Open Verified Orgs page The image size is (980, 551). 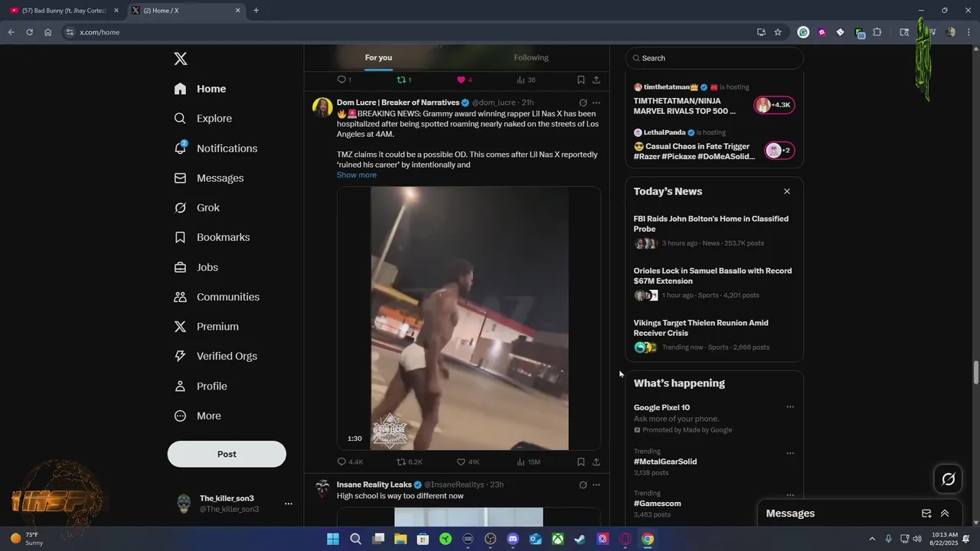click(215, 356)
